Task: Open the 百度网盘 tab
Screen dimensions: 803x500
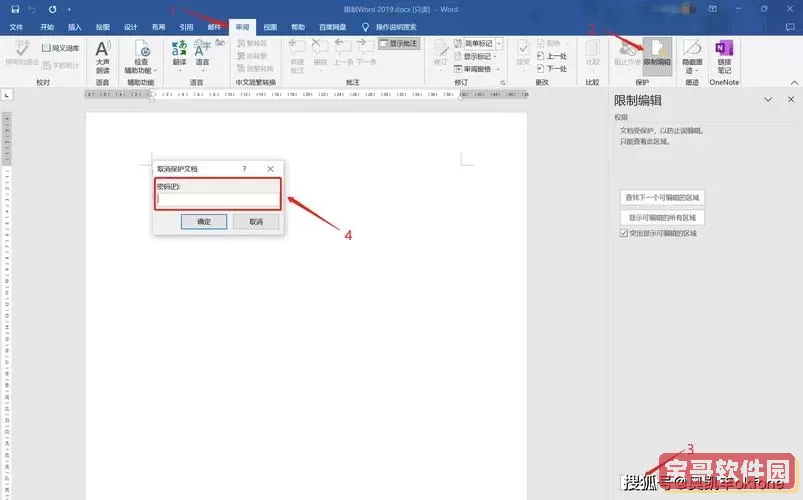Action: [x=332, y=27]
